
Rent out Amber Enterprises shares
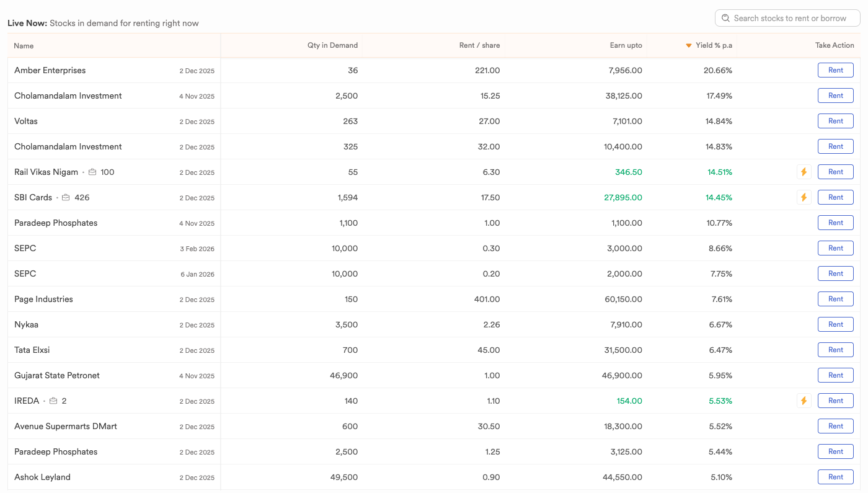pyautogui.click(x=835, y=71)
